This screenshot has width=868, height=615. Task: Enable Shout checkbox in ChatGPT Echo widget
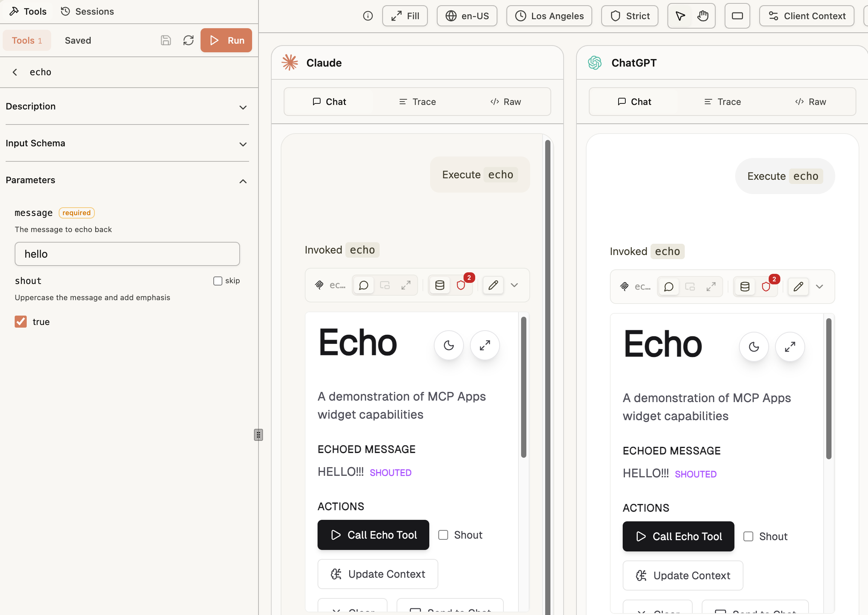pyautogui.click(x=748, y=536)
